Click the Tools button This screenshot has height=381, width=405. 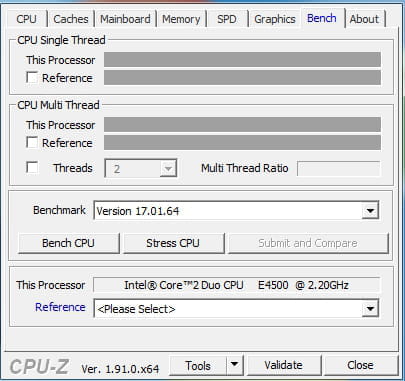(x=198, y=365)
